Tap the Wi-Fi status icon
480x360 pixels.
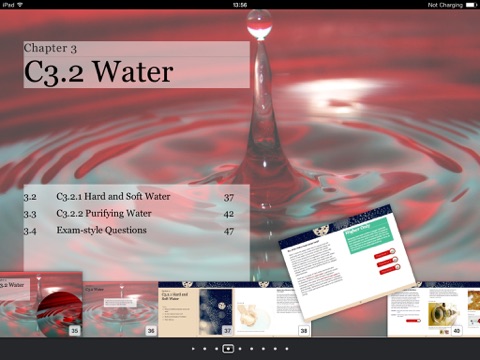click(20, 5)
